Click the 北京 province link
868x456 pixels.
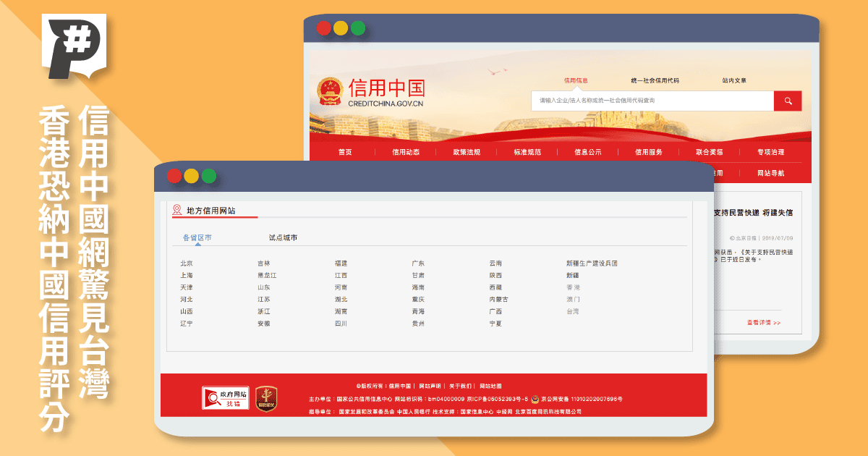[x=186, y=263]
